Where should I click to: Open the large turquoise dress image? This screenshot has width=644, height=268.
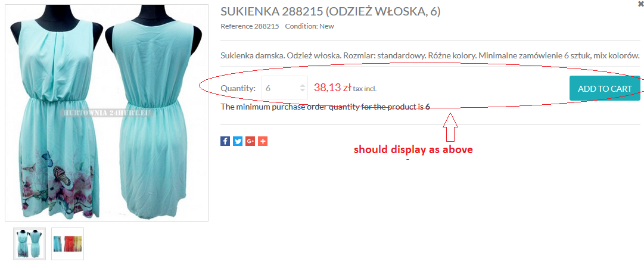tap(107, 113)
